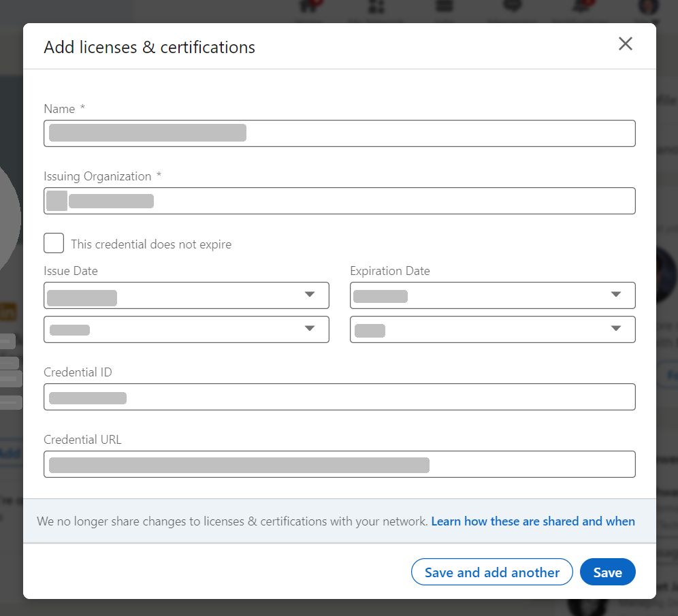Check 'This credential does not expire'
The image size is (678, 616).
click(54, 243)
